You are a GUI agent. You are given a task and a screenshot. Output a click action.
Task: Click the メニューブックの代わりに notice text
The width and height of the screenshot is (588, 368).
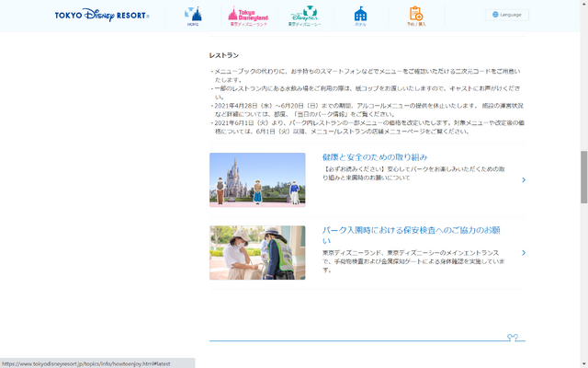click(367, 75)
